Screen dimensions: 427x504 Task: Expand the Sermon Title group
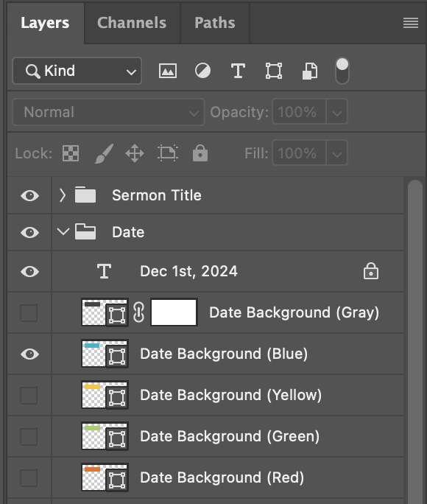point(63,195)
